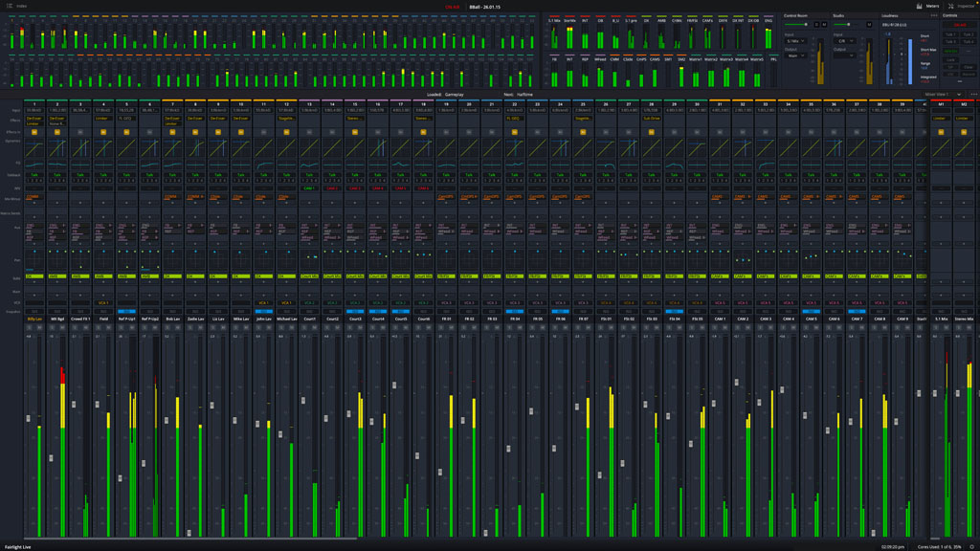Open the Pan control on channel 10
The width and height of the screenshot is (980, 551).
(240, 257)
